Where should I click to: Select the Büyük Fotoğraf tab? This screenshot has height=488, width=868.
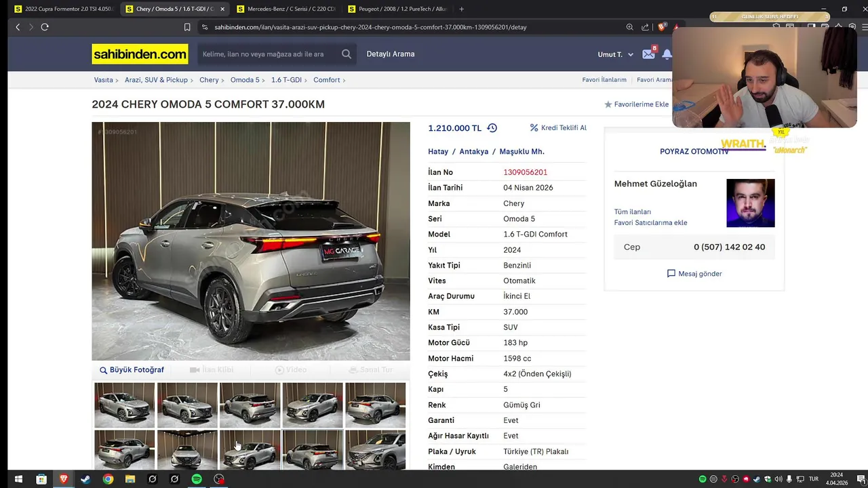tap(132, 370)
